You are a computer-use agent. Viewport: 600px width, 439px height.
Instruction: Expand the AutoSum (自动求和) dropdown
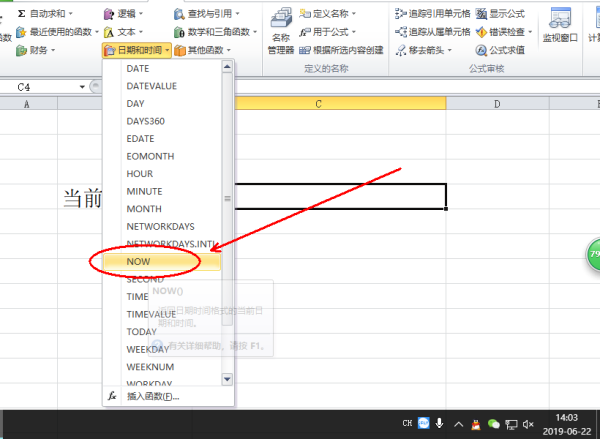click(51, 14)
